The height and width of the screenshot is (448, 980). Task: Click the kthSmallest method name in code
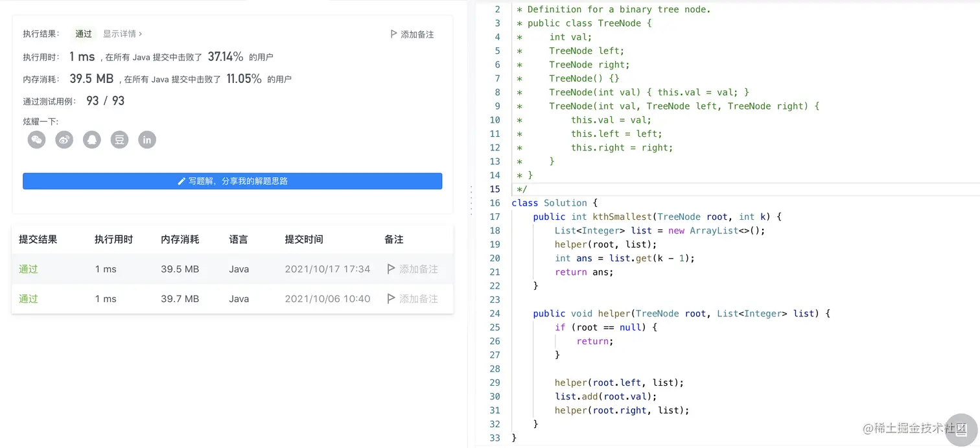[621, 217]
